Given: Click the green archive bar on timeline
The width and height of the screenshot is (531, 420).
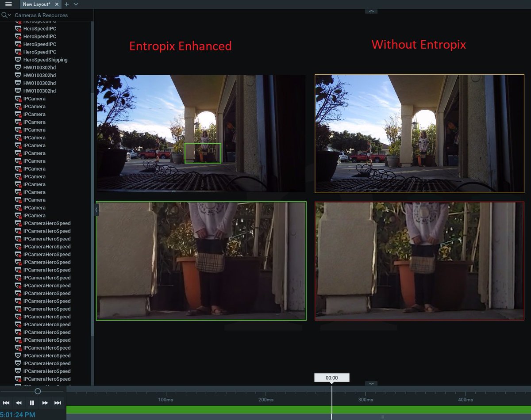Looking at the screenshot, I should [299, 410].
